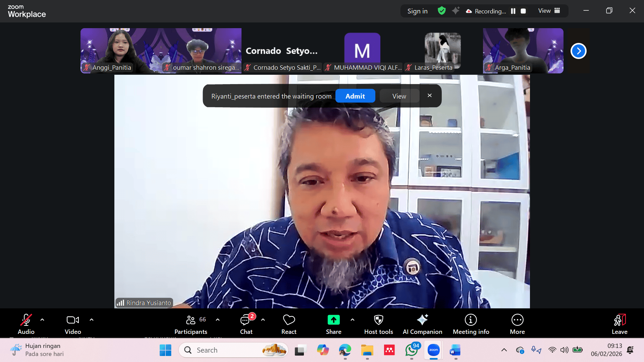The height and width of the screenshot is (362, 644).
Task: Click the green encryption shield icon
Action: point(442,11)
